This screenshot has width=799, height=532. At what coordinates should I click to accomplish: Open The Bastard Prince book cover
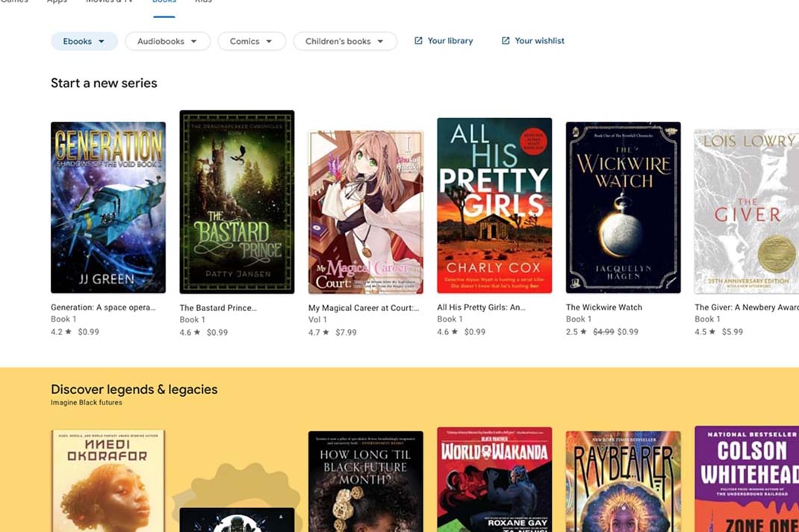(x=237, y=202)
